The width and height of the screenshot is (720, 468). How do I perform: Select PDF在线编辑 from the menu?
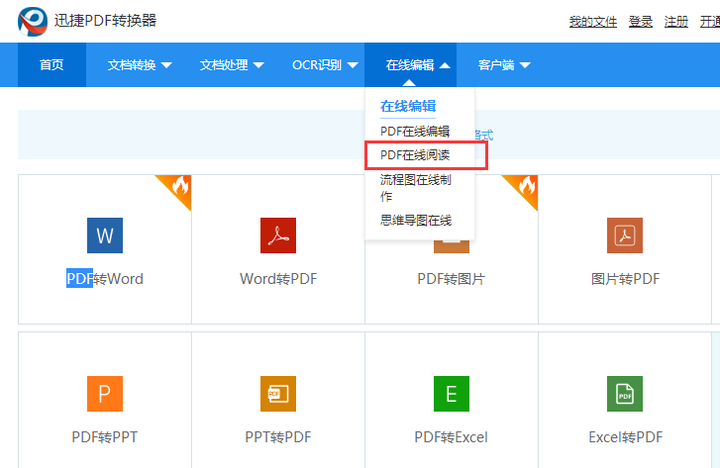pos(415,131)
